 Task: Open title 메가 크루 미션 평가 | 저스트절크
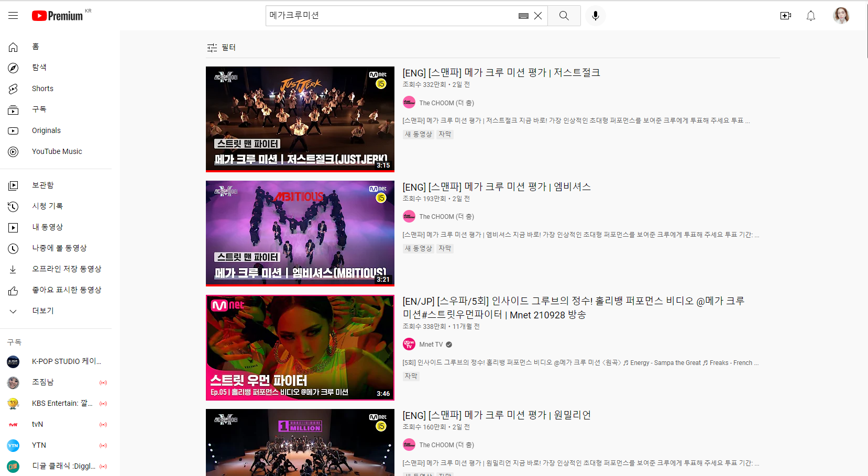click(501, 73)
